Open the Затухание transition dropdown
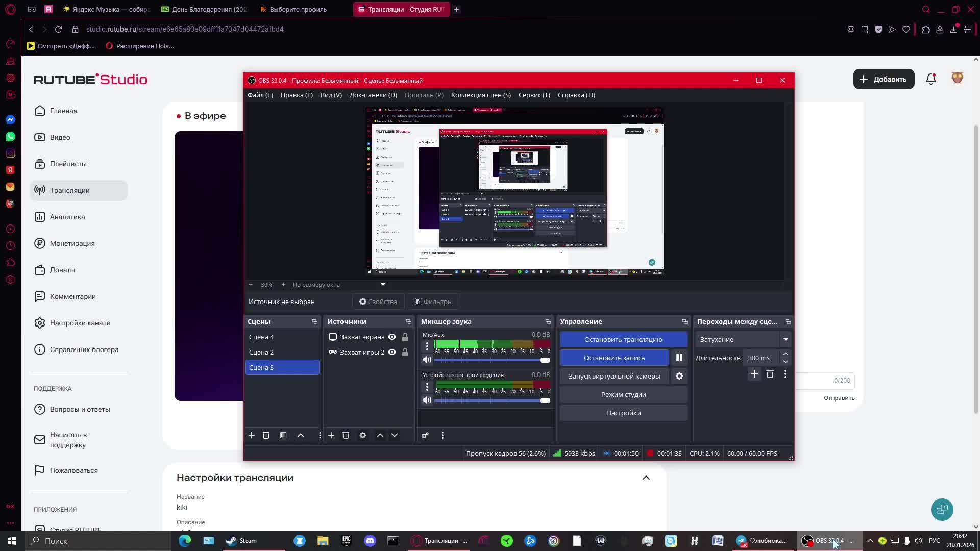The image size is (980, 551). tap(785, 339)
